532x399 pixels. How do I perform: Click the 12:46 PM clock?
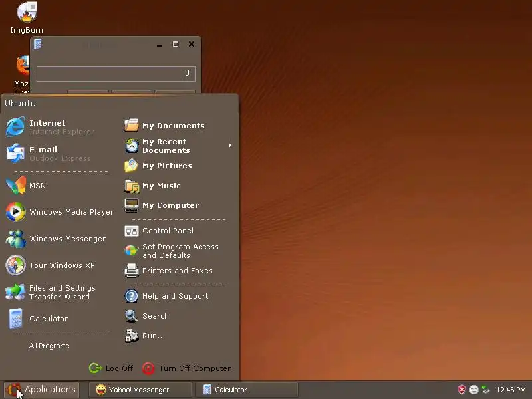[x=511, y=390]
